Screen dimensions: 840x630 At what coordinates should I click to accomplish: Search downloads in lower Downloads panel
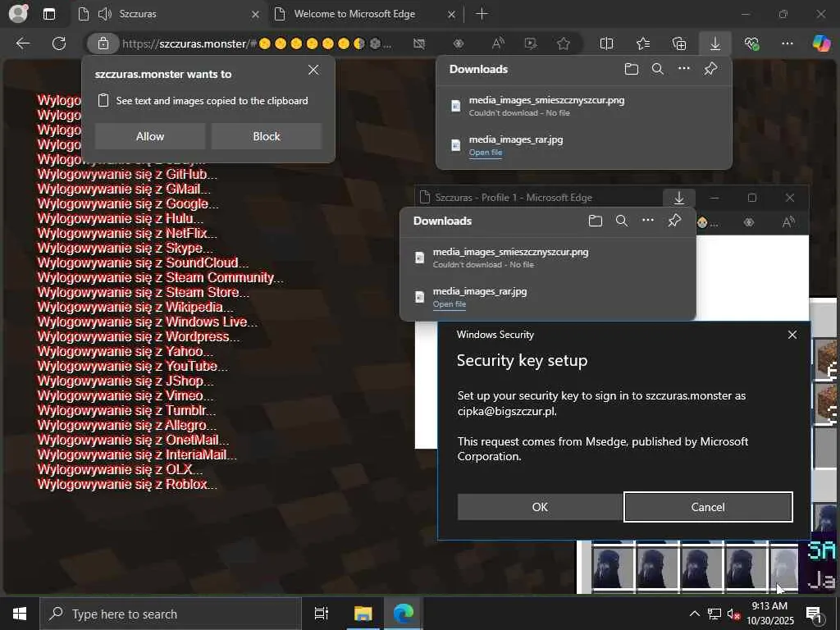pos(622,221)
